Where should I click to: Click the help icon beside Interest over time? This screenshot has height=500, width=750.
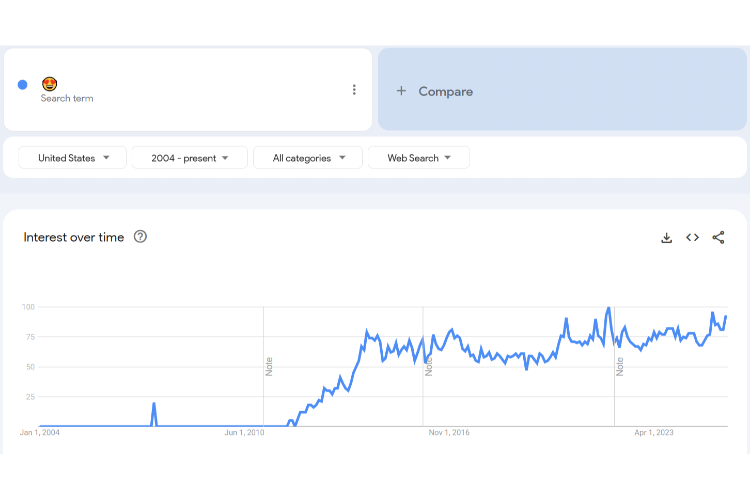pos(140,237)
